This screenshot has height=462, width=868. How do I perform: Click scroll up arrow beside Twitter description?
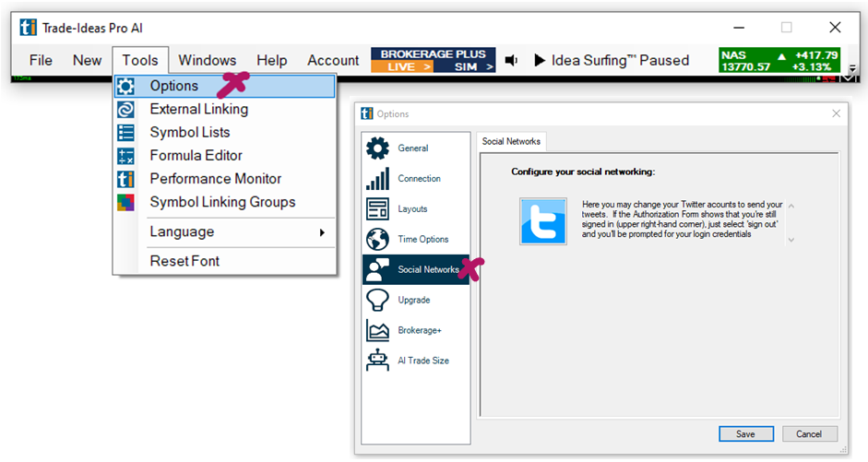(791, 207)
